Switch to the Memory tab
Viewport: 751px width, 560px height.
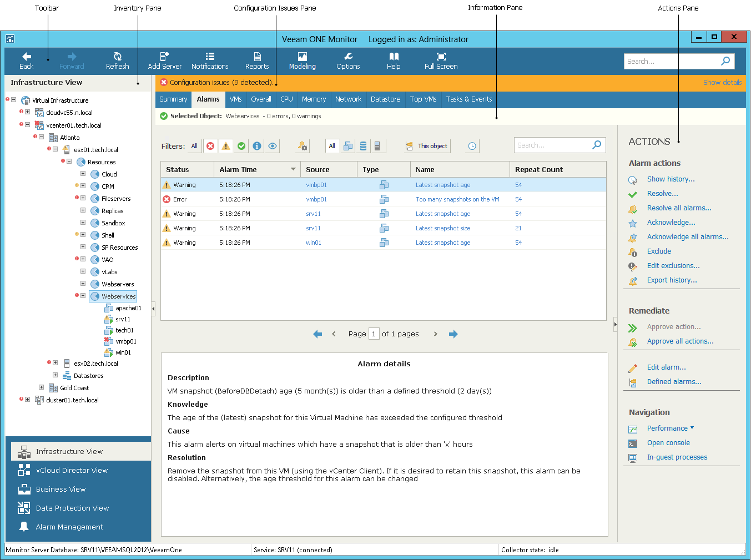point(314,99)
